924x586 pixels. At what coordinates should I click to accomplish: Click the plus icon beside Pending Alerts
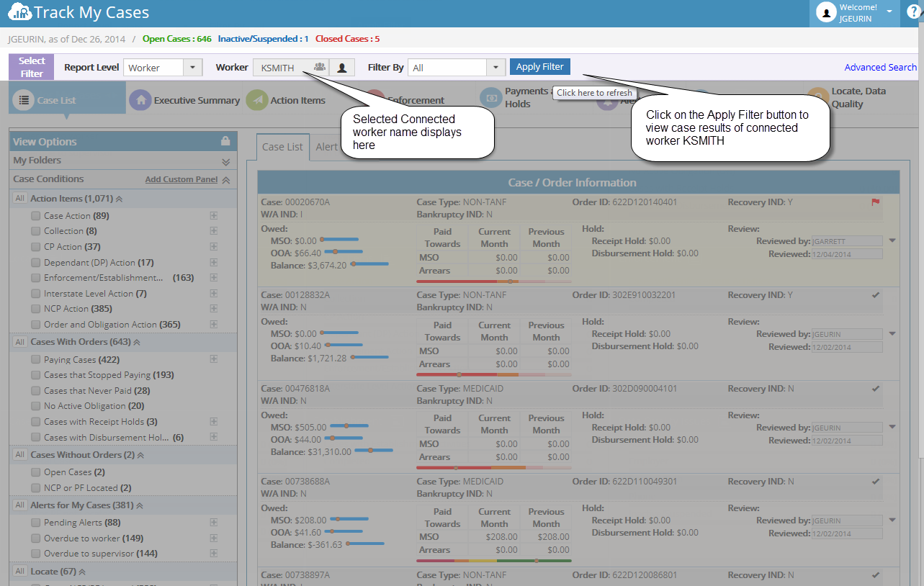pos(213,523)
